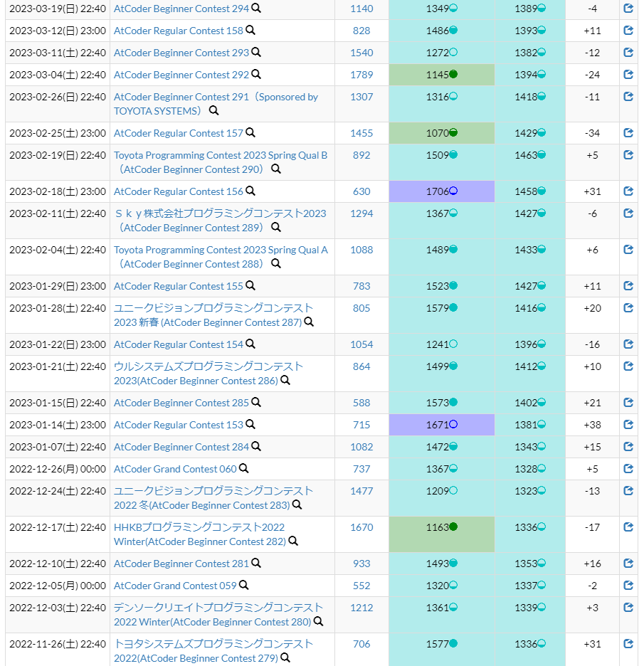Open the search icon next to AtCoder Regular Contest 158
The height and width of the screenshot is (666, 644).
(249, 30)
